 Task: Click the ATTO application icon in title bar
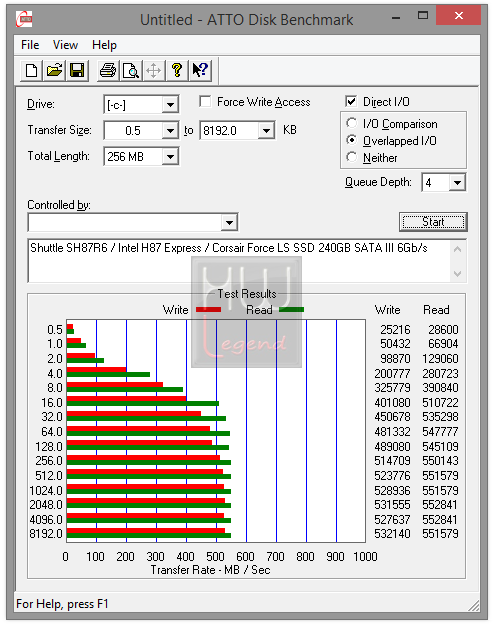pos(24,19)
